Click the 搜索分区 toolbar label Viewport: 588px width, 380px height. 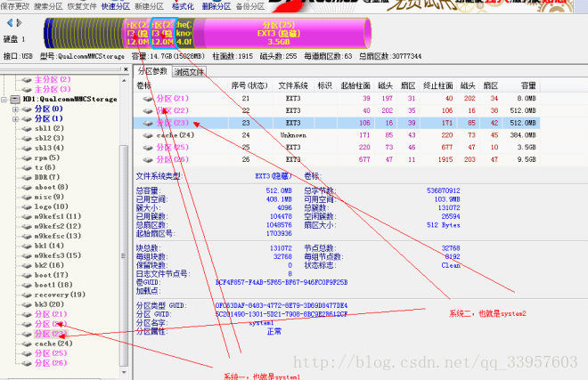pos(48,6)
